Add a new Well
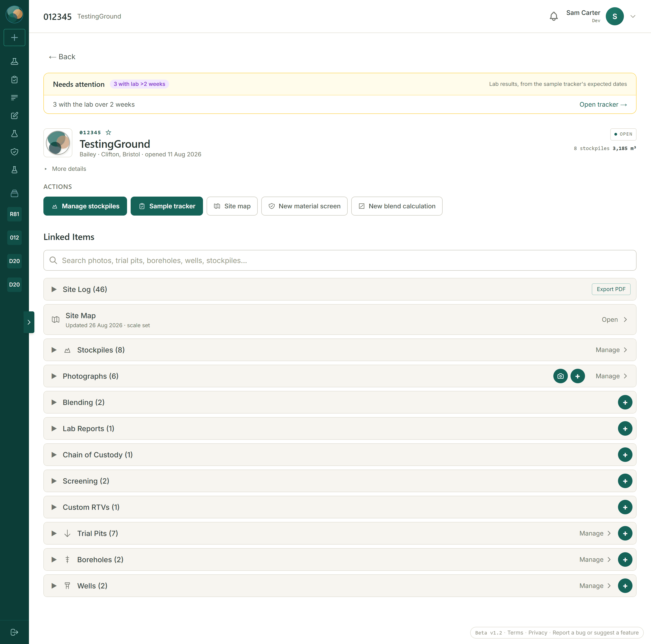The height and width of the screenshot is (644, 651). (x=625, y=586)
